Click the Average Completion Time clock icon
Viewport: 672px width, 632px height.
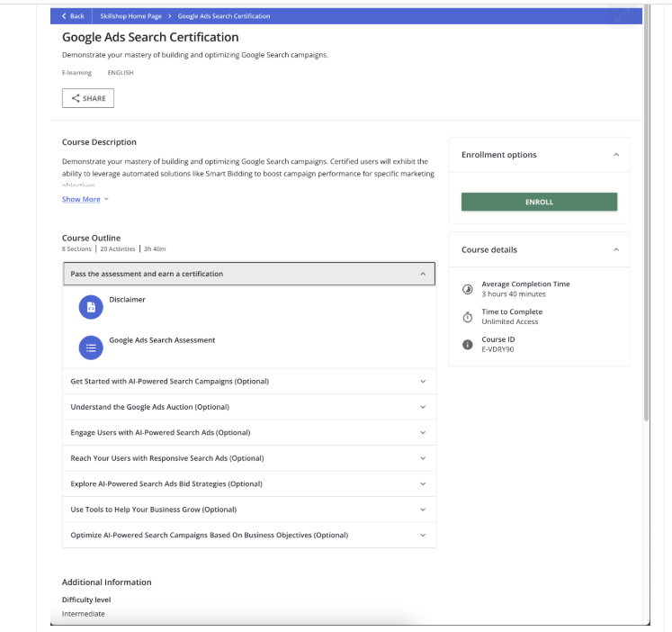(x=467, y=289)
